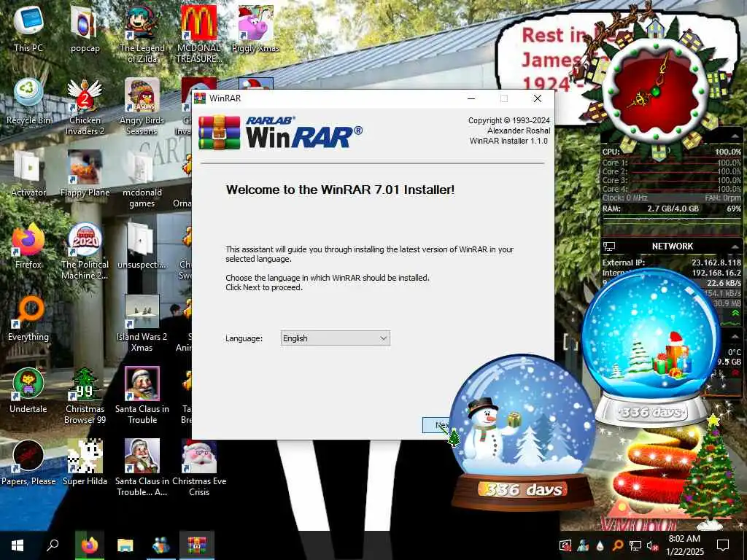Select the Undertale desktop shortcut

tap(28, 391)
